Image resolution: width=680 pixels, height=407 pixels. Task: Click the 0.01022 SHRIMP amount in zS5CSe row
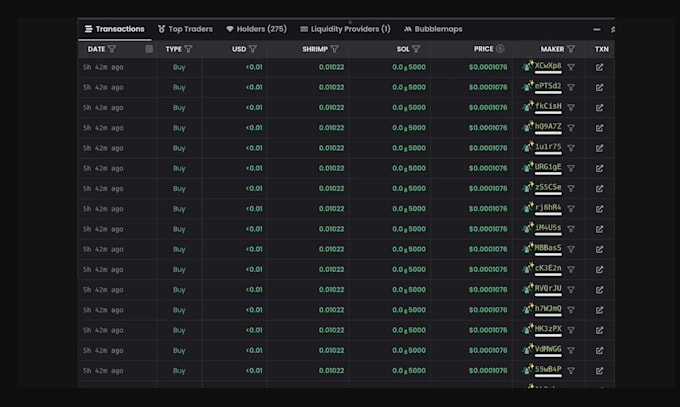pyautogui.click(x=331, y=188)
